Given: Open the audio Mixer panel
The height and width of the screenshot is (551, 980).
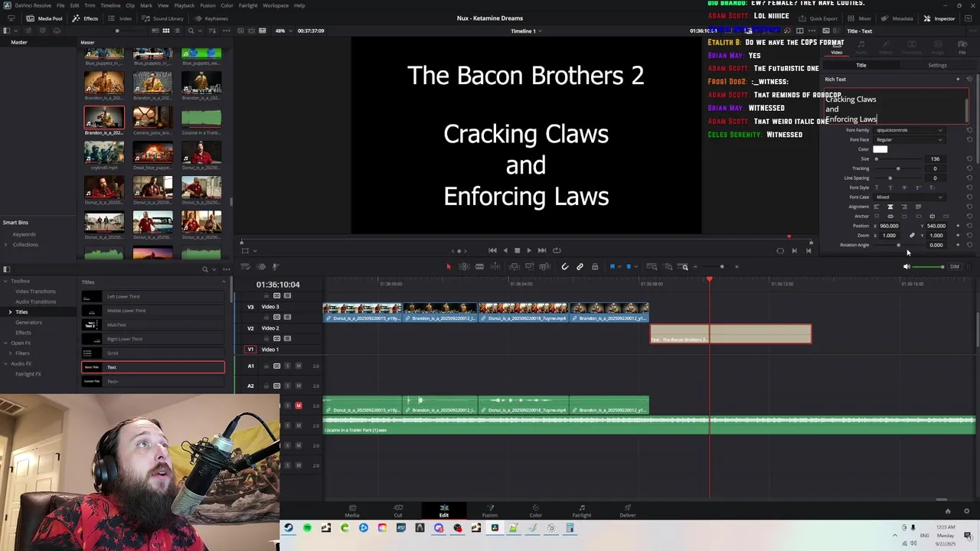Looking at the screenshot, I should tap(860, 18).
